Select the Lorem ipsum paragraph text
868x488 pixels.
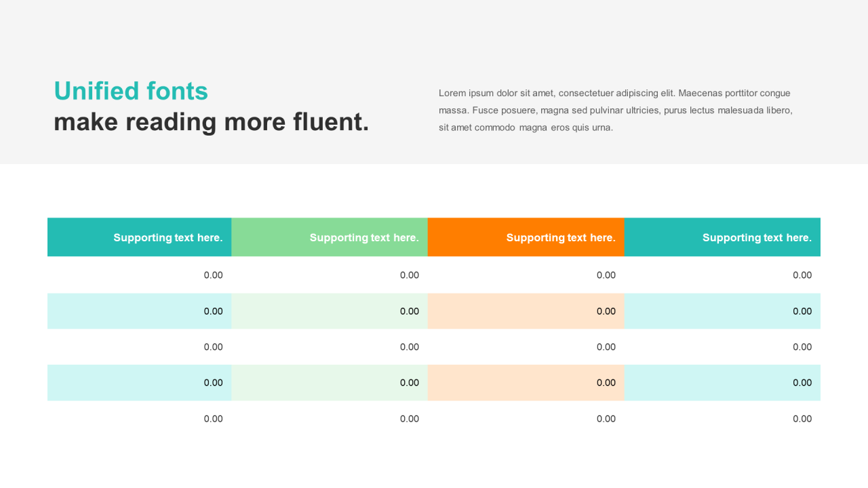tap(616, 110)
